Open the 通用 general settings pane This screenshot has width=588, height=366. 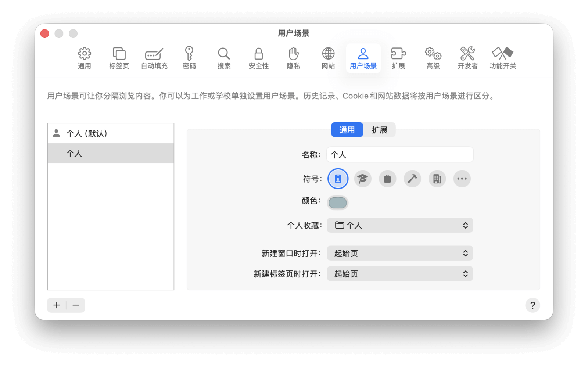(84, 58)
